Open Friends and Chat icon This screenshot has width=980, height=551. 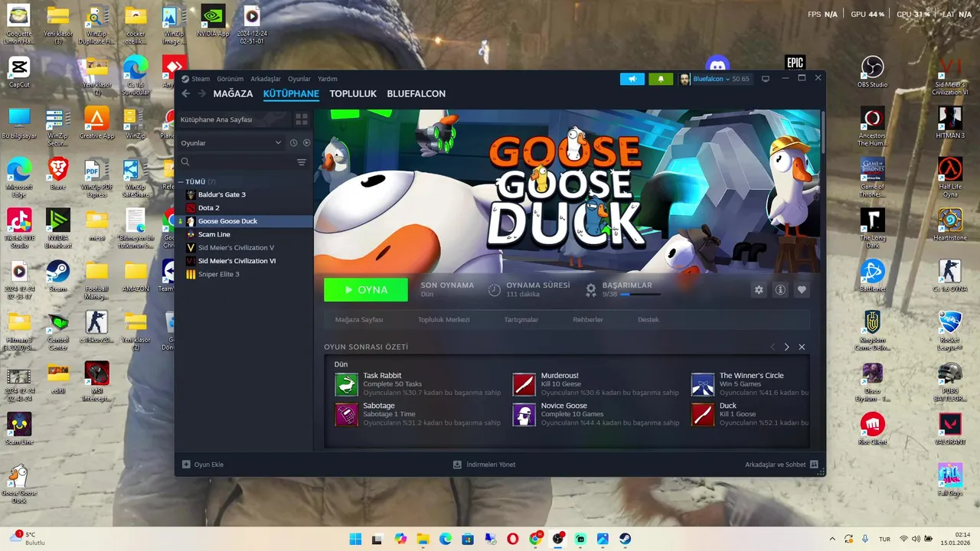tap(814, 465)
